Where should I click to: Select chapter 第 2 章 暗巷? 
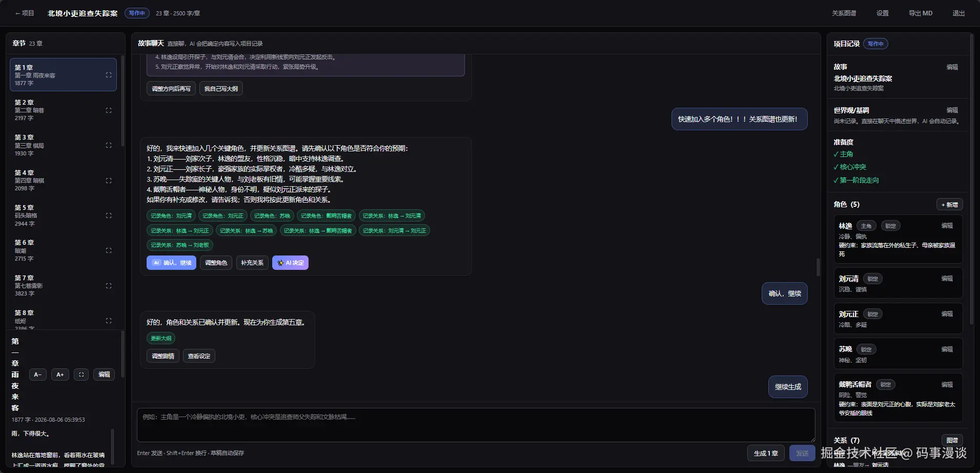click(x=63, y=110)
